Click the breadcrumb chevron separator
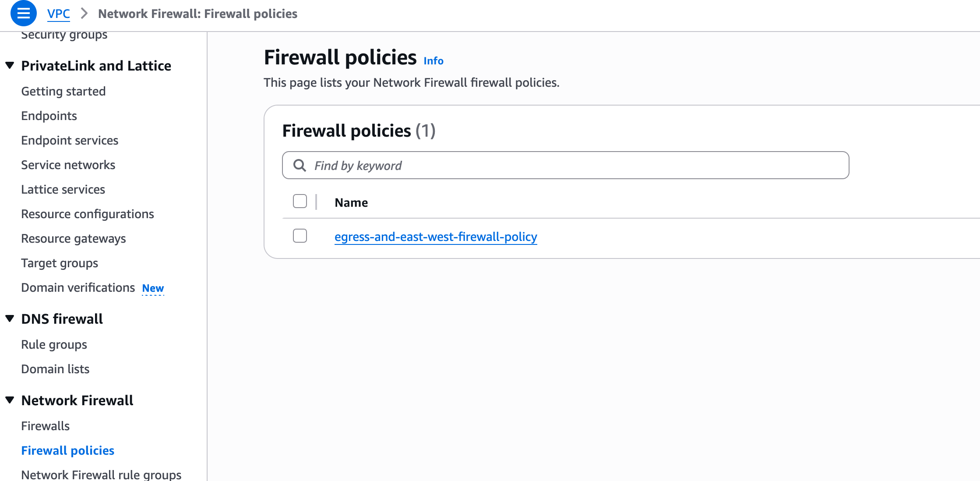This screenshot has height=481, width=980. 84,14
